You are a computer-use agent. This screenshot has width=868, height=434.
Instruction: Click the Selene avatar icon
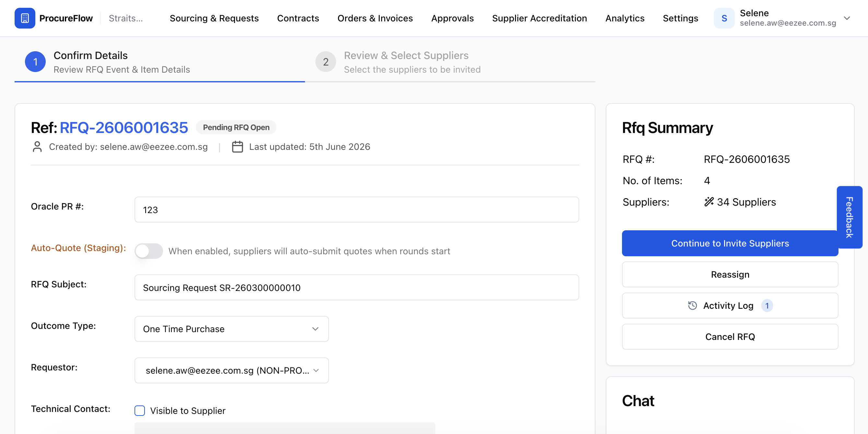pos(724,18)
